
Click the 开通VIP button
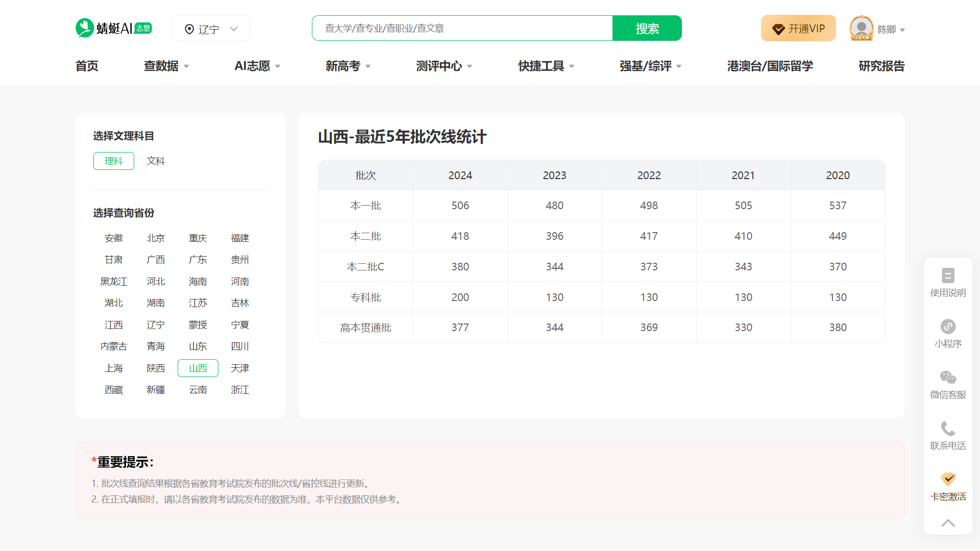coord(798,28)
